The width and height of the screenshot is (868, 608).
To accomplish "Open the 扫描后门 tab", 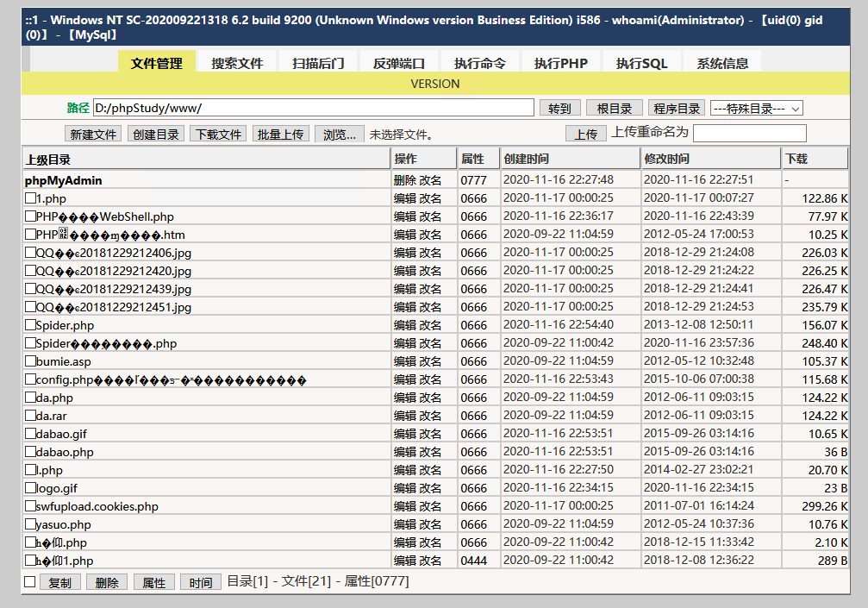I will click(x=318, y=63).
